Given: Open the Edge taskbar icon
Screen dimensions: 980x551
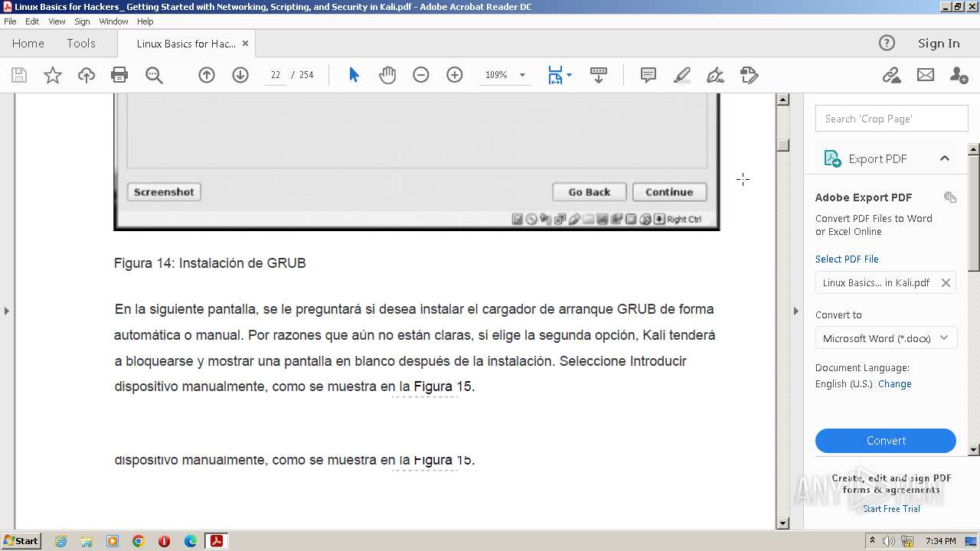Looking at the screenshot, I should coord(191,541).
